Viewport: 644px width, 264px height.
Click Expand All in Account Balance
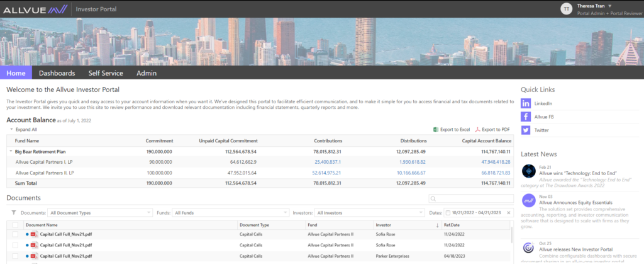click(x=26, y=130)
